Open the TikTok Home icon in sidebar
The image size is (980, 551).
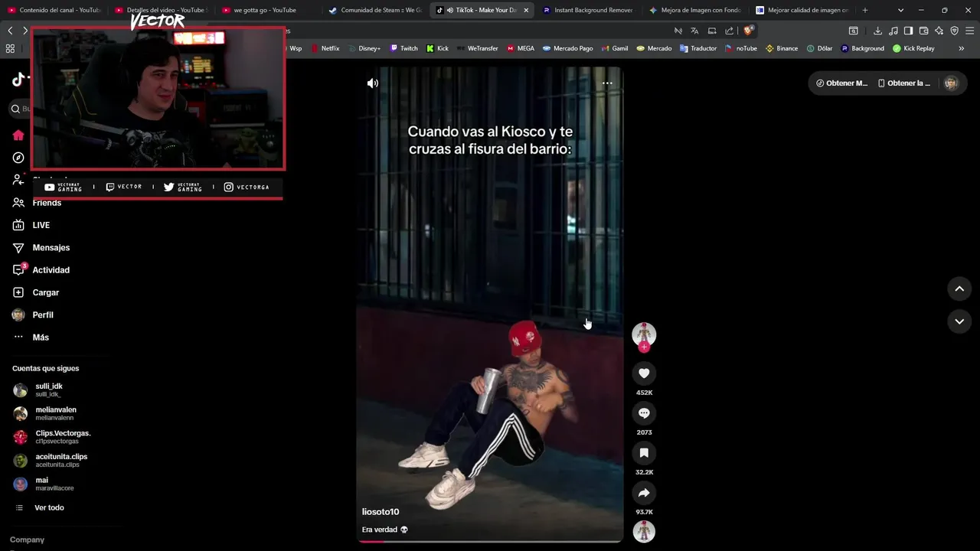click(x=18, y=135)
